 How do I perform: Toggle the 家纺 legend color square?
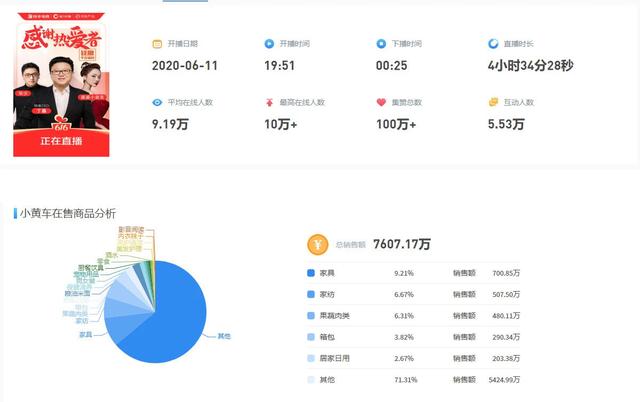(x=311, y=294)
